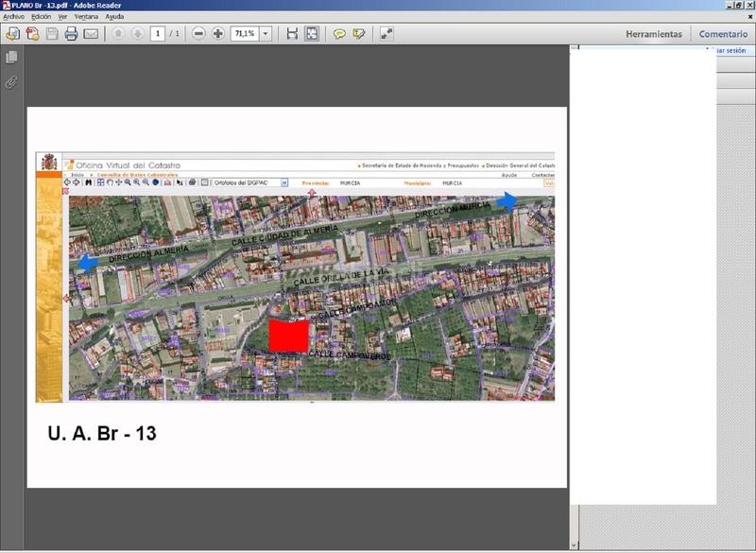Toggle fit-to-width scrolling mode
Viewport: 756px width, 553px height.
[292, 34]
